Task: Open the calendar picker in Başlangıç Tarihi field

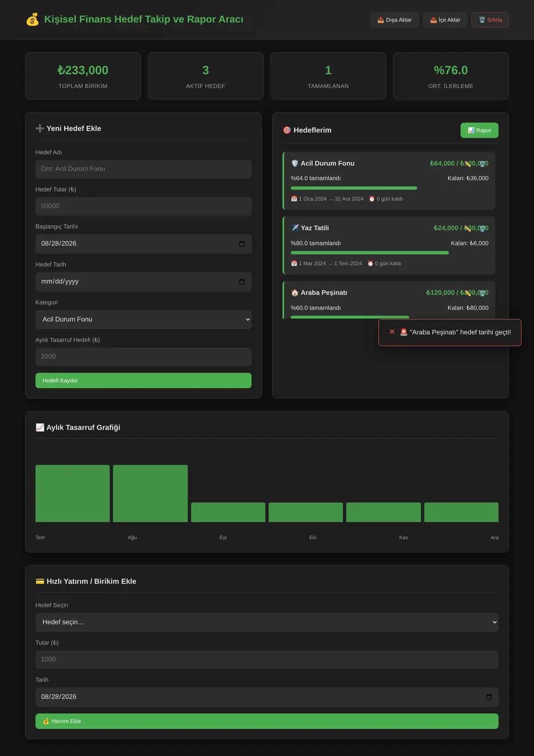Action: pos(242,244)
